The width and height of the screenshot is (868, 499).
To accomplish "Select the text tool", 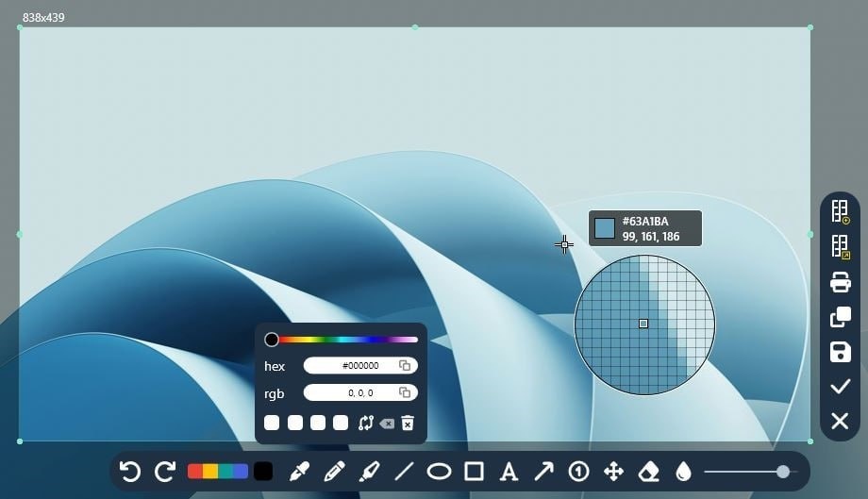I will pyautogui.click(x=509, y=472).
